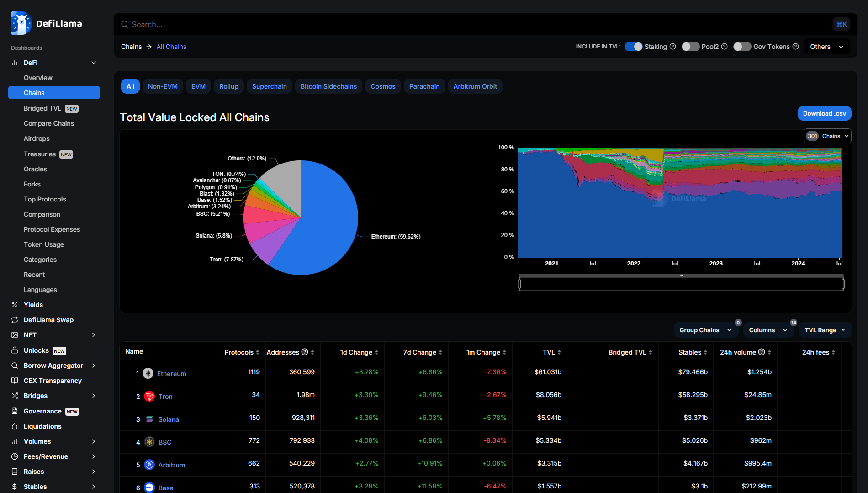The height and width of the screenshot is (493, 868).
Task: Open the 301 Chains selector dropdown
Action: pos(827,136)
